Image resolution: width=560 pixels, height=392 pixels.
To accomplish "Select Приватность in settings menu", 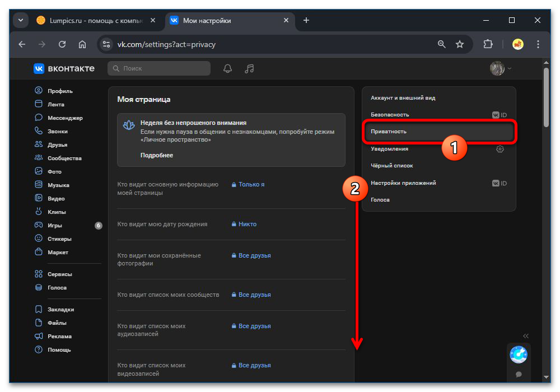I will pos(389,132).
